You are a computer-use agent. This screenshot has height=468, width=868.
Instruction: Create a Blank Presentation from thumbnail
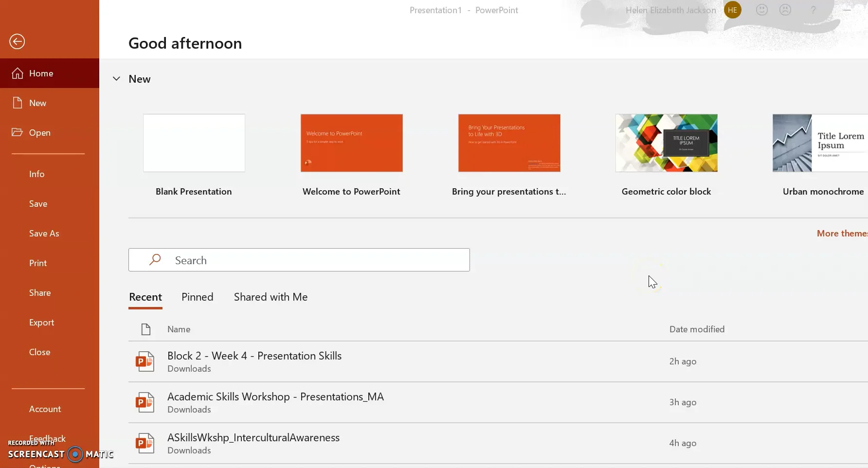point(194,143)
